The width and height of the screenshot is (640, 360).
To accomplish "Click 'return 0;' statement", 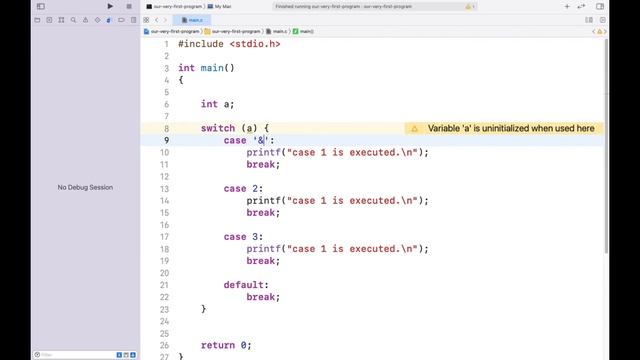I will [x=226, y=345].
